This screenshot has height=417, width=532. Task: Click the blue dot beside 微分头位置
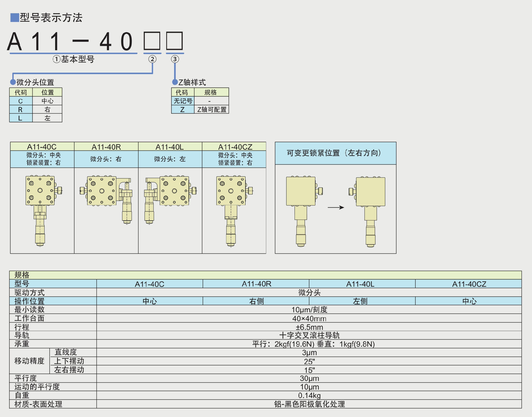pyautogui.click(x=13, y=82)
